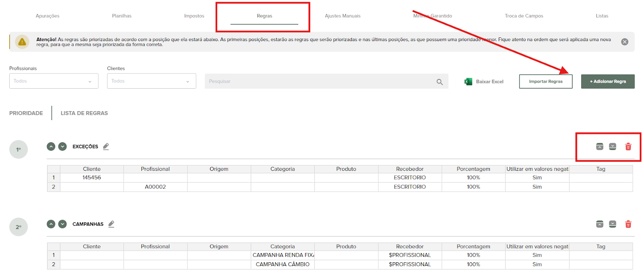Send EXCEÇÕES rule to top position icon
This screenshot has width=644, height=278.
[x=600, y=147]
